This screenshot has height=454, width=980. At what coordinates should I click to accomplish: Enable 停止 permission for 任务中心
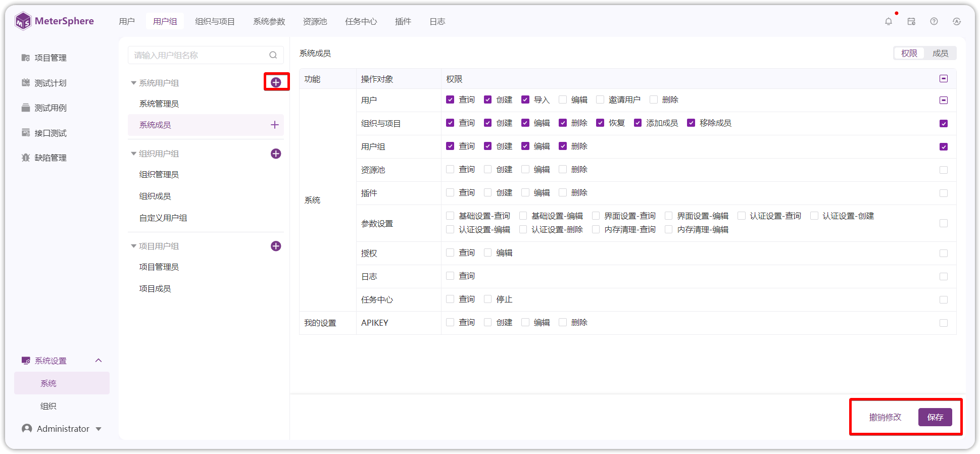(x=487, y=299)
